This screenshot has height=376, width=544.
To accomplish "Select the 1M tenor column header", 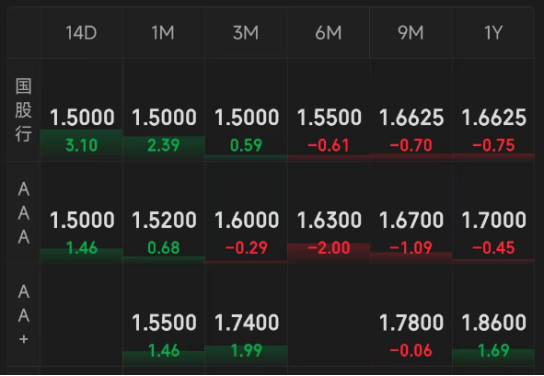I will coord(163,33).
